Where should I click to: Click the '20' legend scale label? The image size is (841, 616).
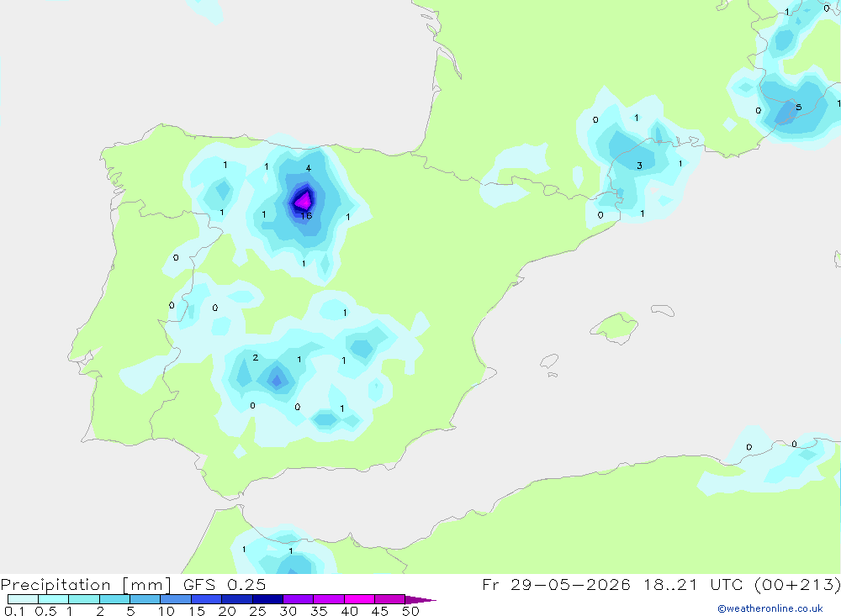(227, 611)
